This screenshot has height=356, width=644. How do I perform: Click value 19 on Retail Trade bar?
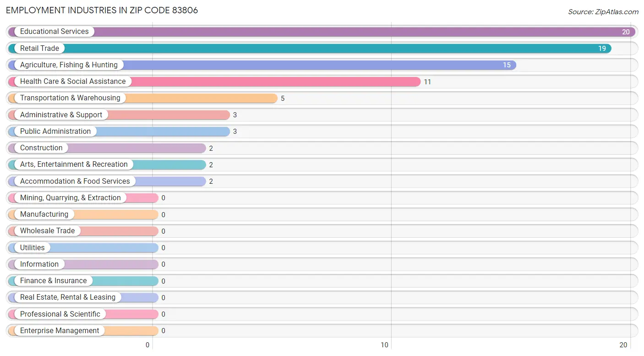(x=602, y=49)
